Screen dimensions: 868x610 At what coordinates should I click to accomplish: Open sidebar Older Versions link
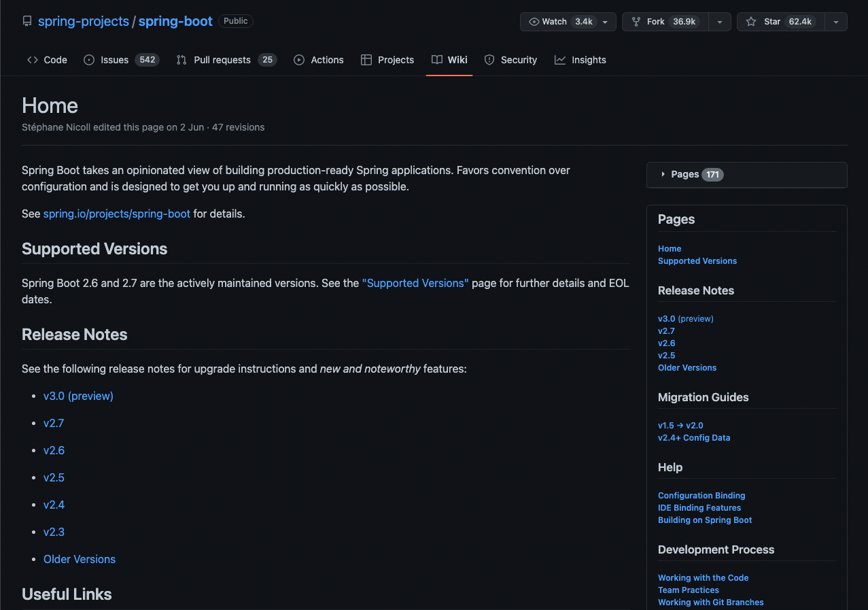click(x=687, y=368)
